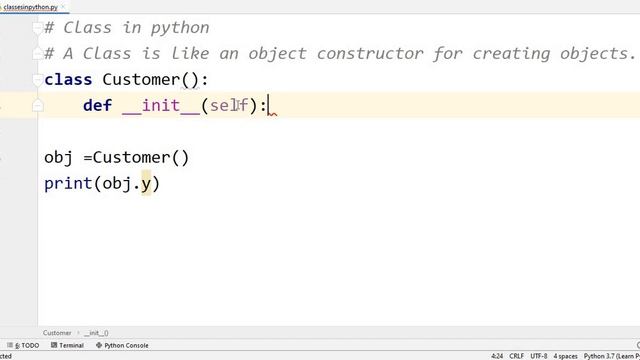The width and height of the screenshot is (640, 360).
Task: Open the 4 spaces indent settings
Action: (x=565, y=356)
